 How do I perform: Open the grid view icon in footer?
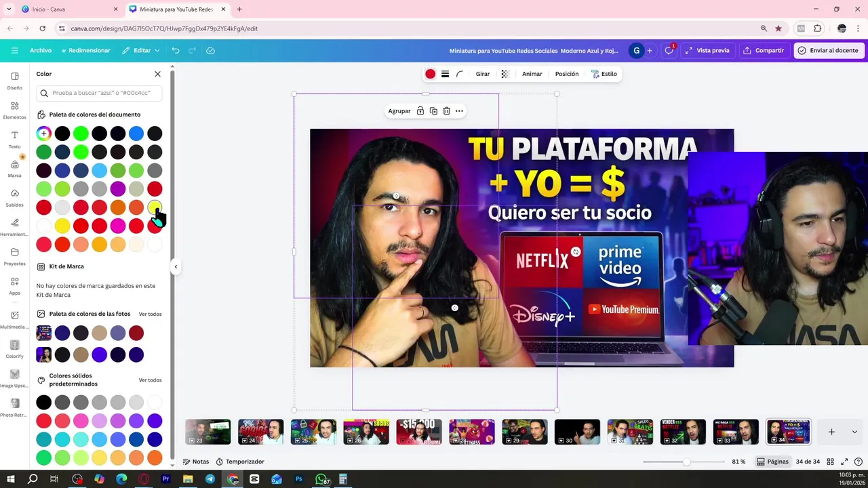click(x=830, y=462)
